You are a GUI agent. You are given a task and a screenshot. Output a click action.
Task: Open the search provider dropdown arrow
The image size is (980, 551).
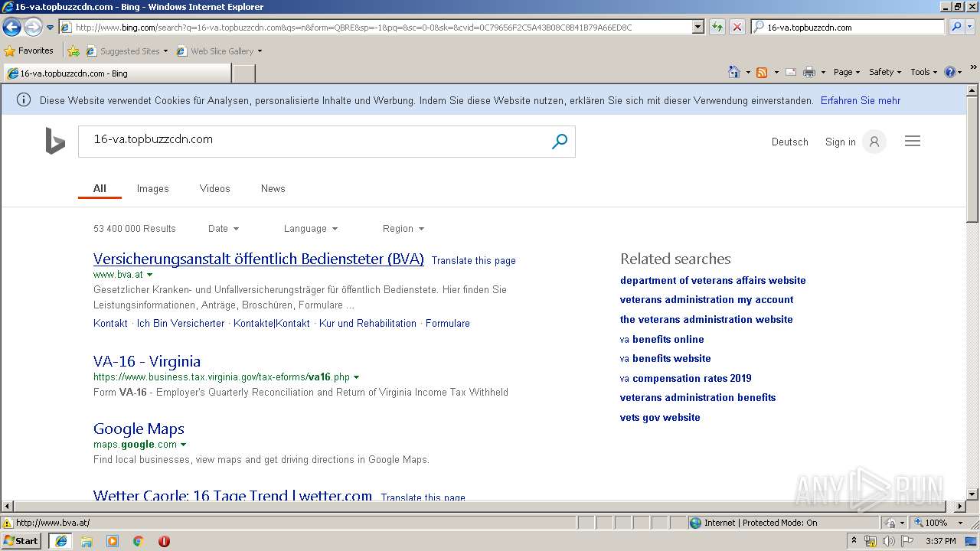coord(971,27)
